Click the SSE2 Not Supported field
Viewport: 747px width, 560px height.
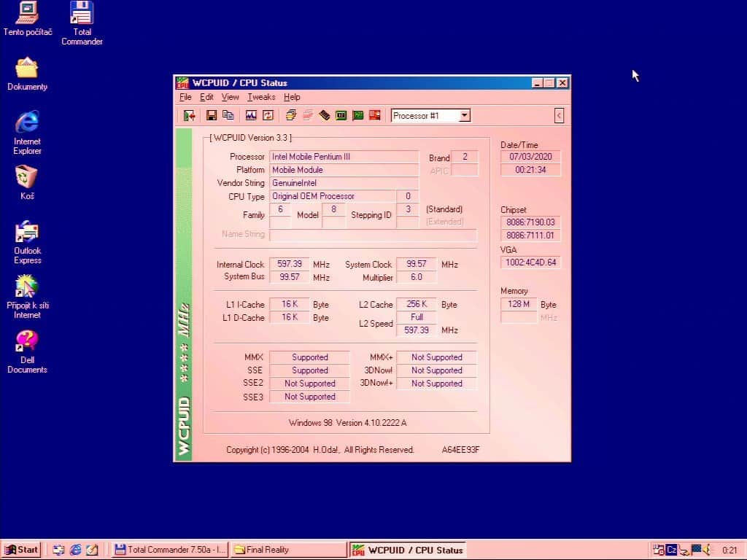click(309, 384)
